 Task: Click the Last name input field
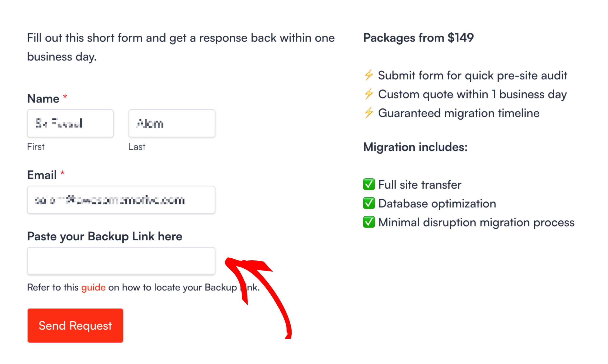(x=171, y=123)
